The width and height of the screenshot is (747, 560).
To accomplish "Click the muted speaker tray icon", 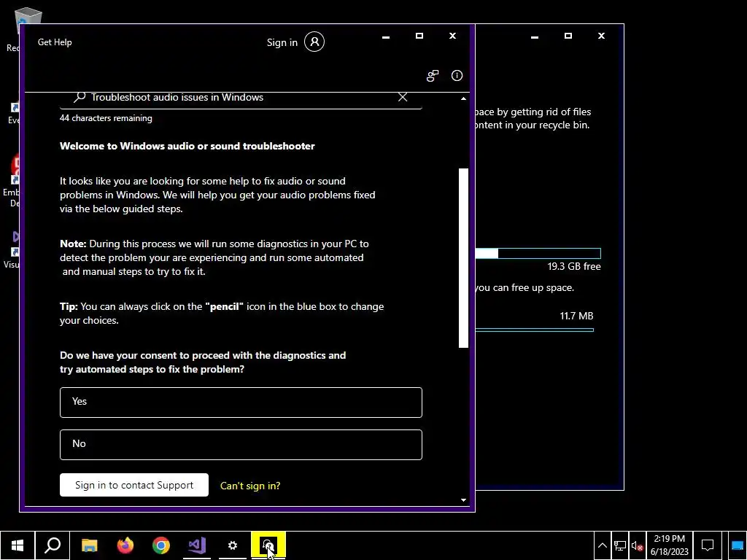I will point(637,545).
